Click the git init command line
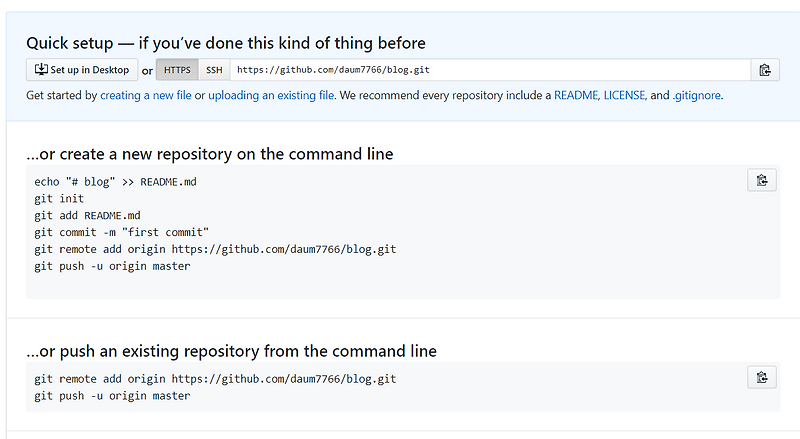This screenshot has height=439, width=800. click(59, 199)
